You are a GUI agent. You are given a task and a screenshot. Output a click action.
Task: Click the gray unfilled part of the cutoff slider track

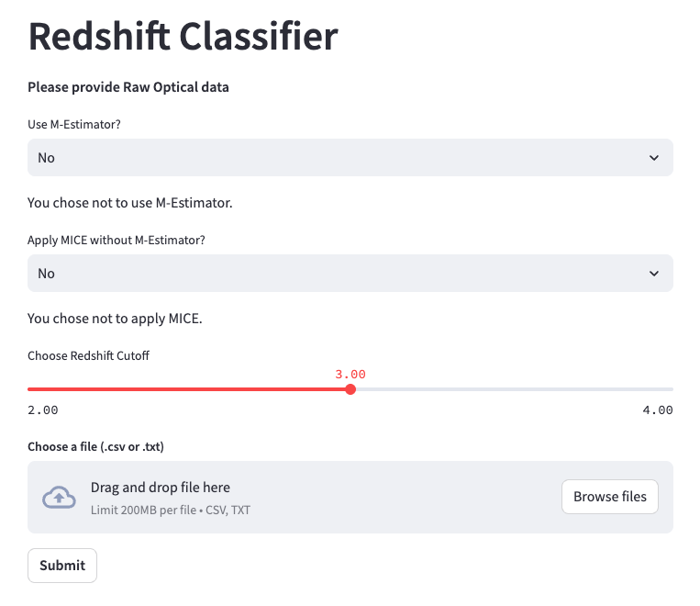point(512,389)
